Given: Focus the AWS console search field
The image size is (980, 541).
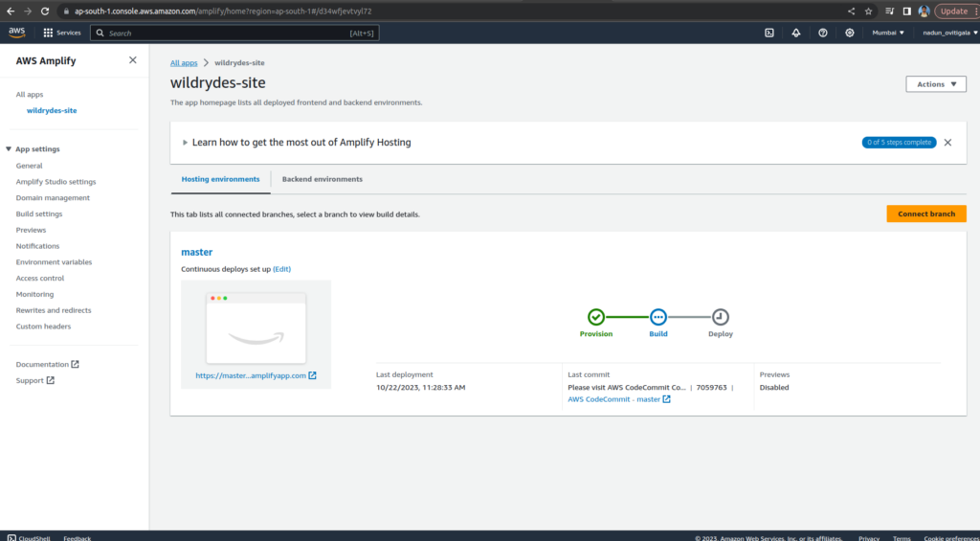Looking at the screenshot, I should [234, 34].
